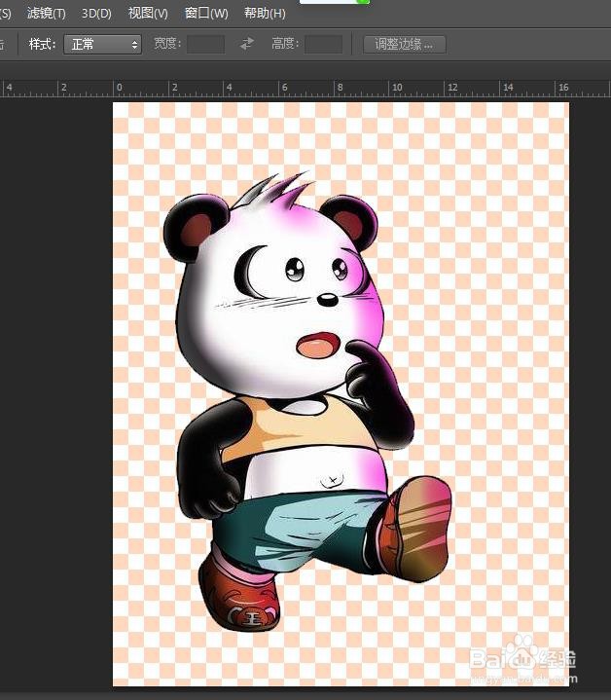Swap width and height with the arrows icon
The image size is (611, 700).
[x=246, y=44]
